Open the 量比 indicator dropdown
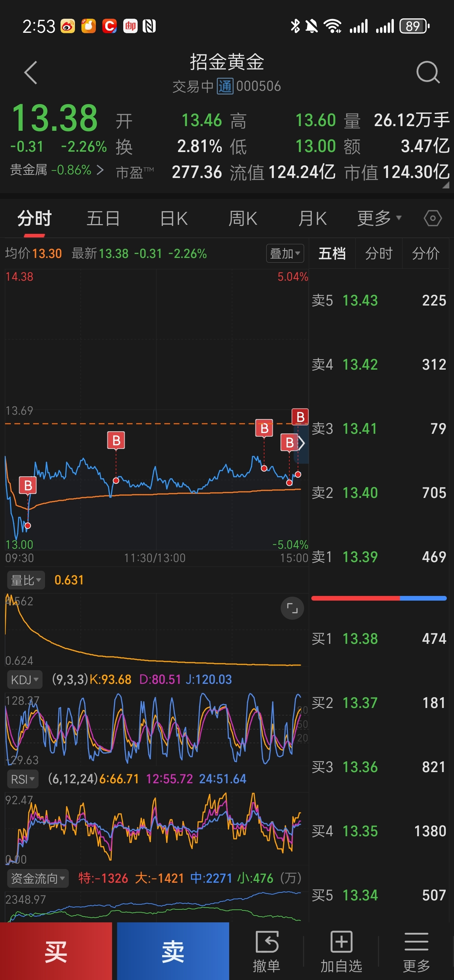 coord(26,580)
